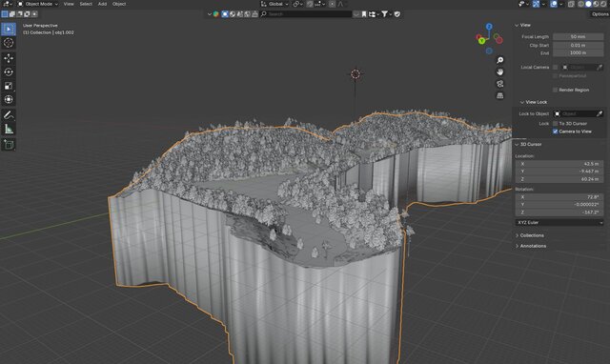Select the Move tool
This screenshot has height=364, width=610.
(9, 58)
